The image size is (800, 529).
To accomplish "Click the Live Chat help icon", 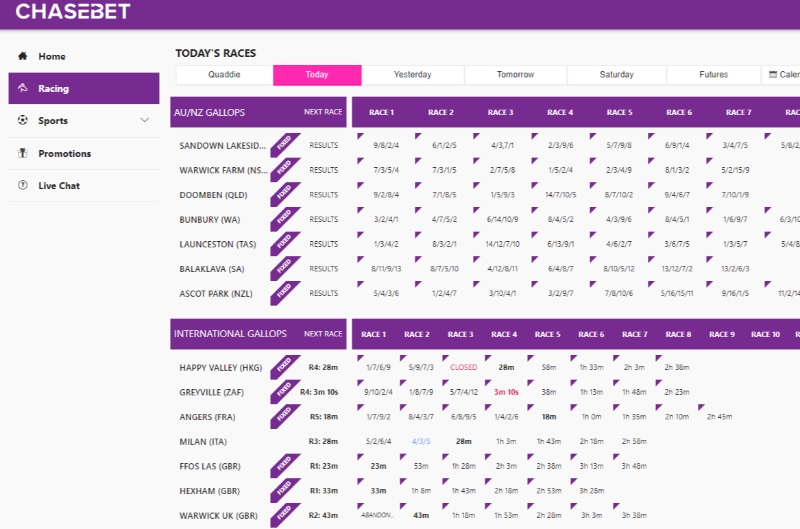I will tap(22, 185).
